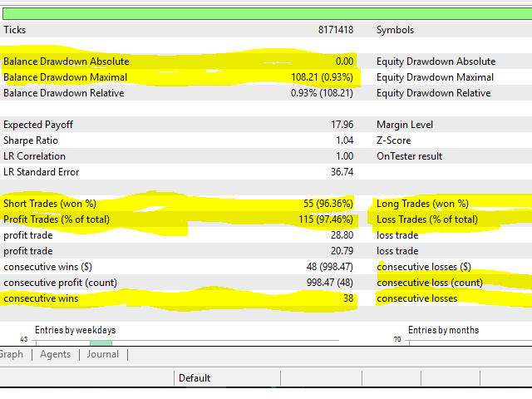
Task: Select the value 108.21 (0.93%)
Action: click(x=322, y=77)
